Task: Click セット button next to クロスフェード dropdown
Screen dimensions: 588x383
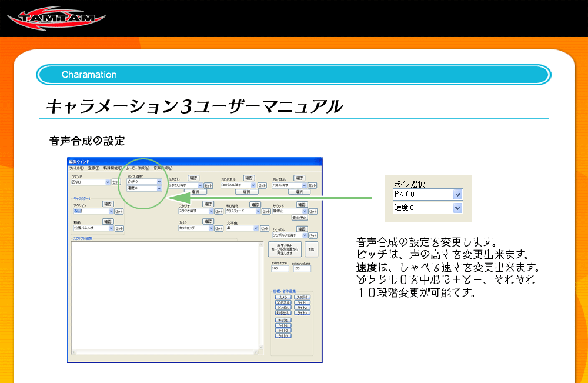Action: coord(266,211)
